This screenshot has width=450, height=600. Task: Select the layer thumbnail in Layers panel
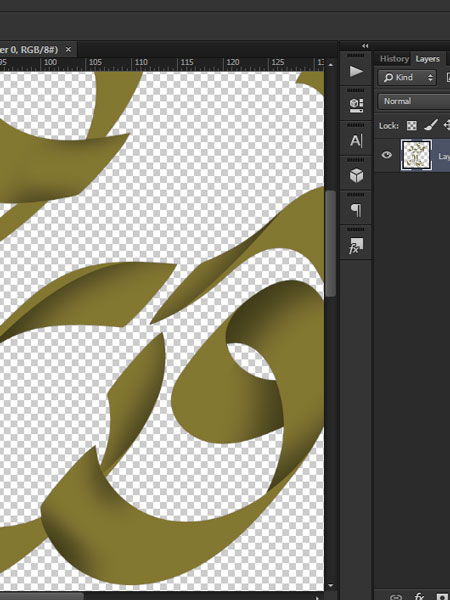pos(416,155)
